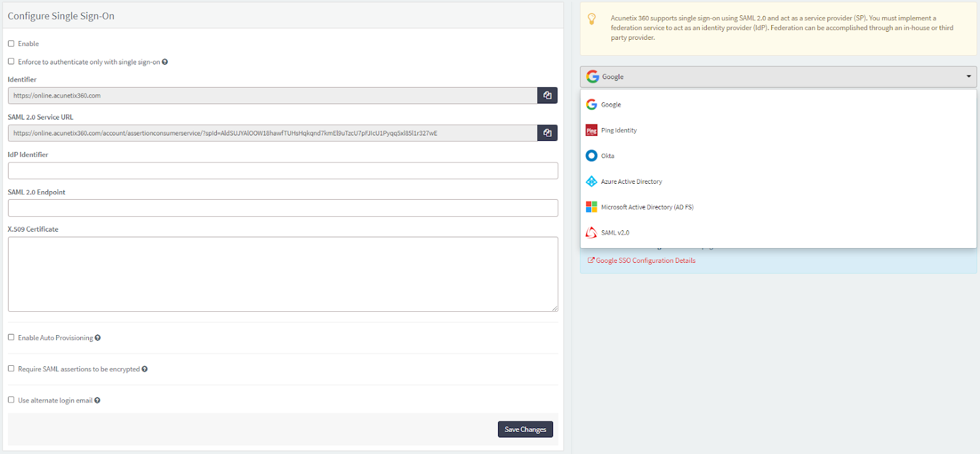Image resolution: width=980 pixels, height=454 pixels.
Task: Select the Identifier URL read-only field
Action: tap(273, 96)
